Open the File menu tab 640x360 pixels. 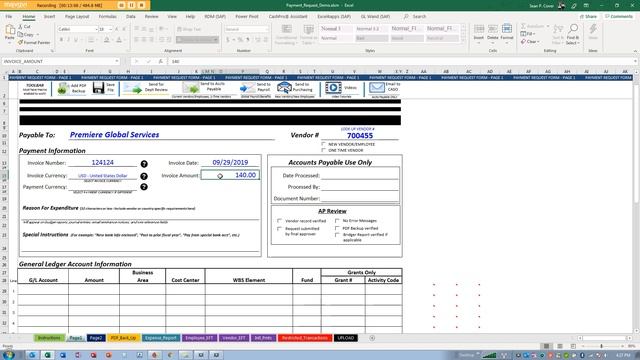pyautogui.click(x=9, y=17)
